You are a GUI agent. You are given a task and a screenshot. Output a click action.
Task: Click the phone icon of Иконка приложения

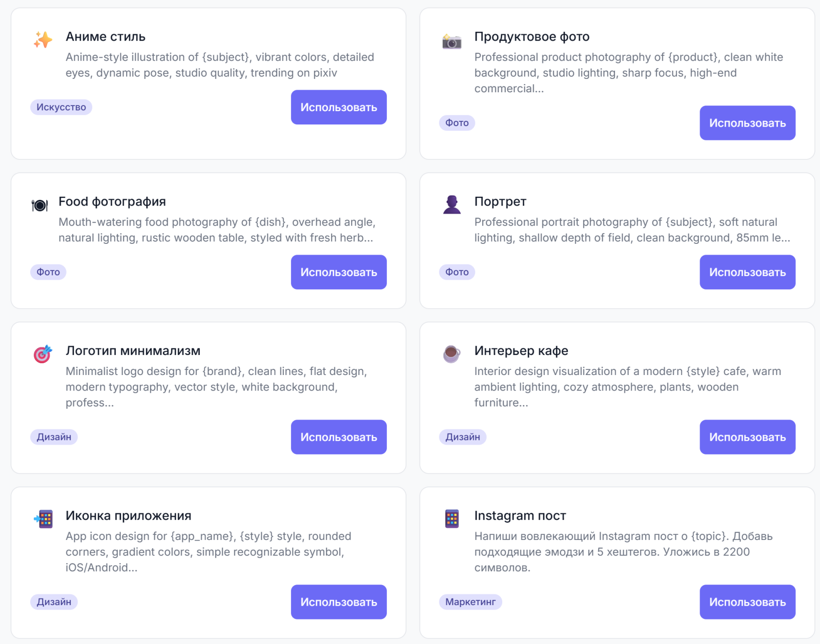click(x=44, y=519)
